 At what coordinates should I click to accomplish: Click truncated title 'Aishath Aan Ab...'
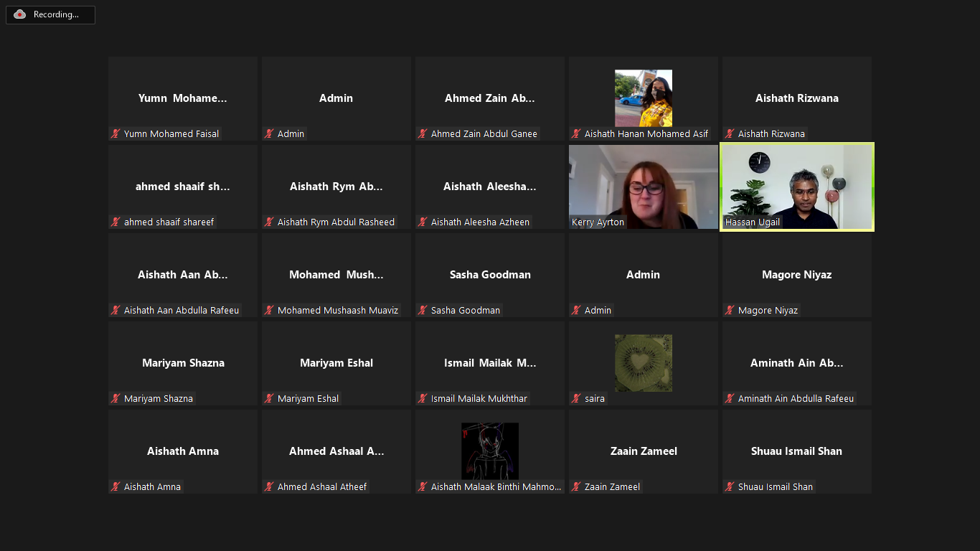[x=183, y=275]
